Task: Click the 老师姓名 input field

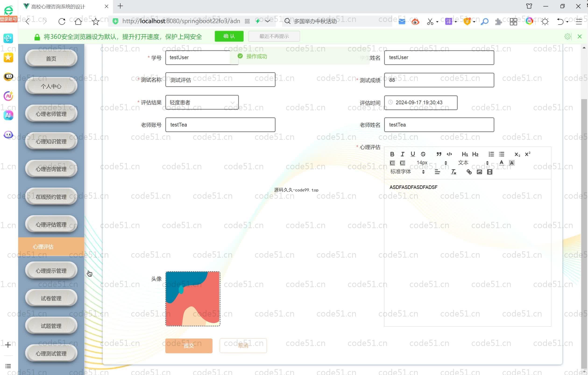Action: point(439,125)
